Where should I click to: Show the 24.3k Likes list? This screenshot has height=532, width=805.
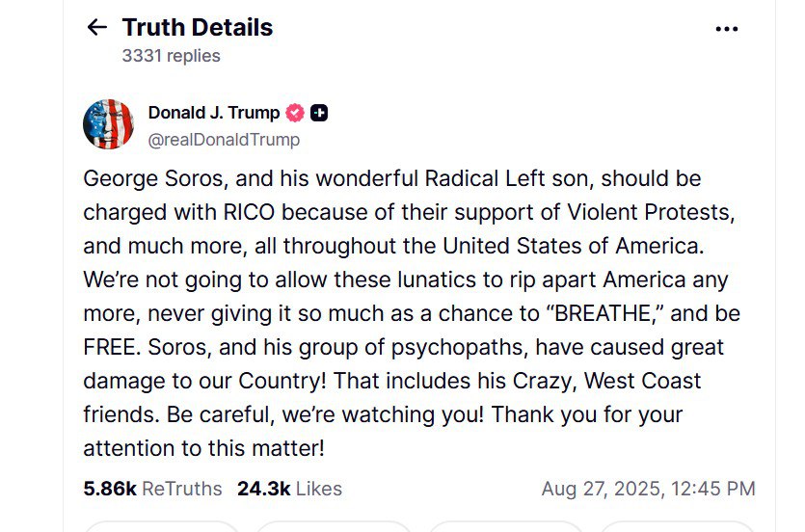point(289,489)
